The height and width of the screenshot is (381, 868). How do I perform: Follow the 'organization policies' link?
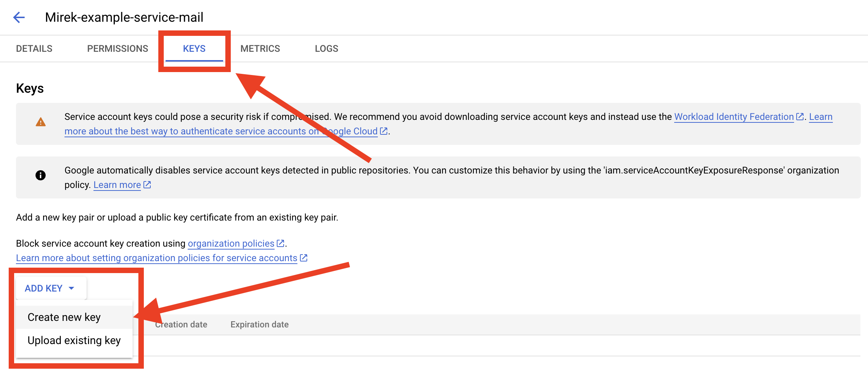231,243
